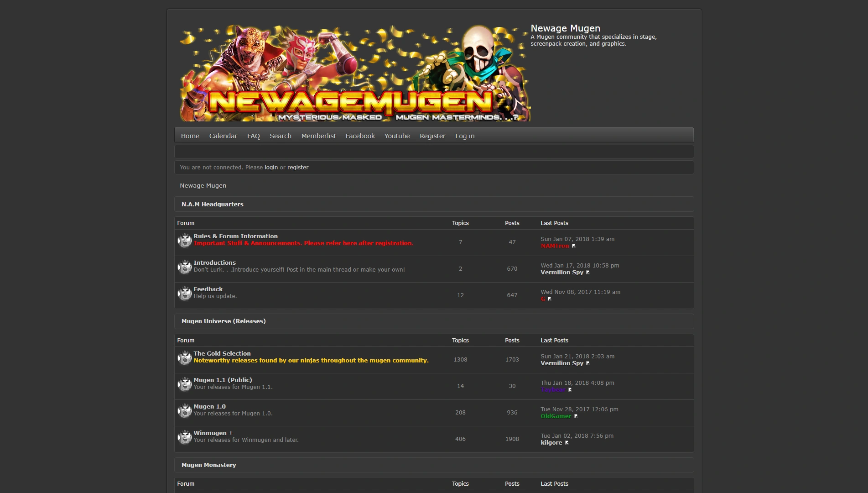Viewport: 868px width, 493px height.
Task: Open The Gold Selection forum link
Action: click(222, 353)
